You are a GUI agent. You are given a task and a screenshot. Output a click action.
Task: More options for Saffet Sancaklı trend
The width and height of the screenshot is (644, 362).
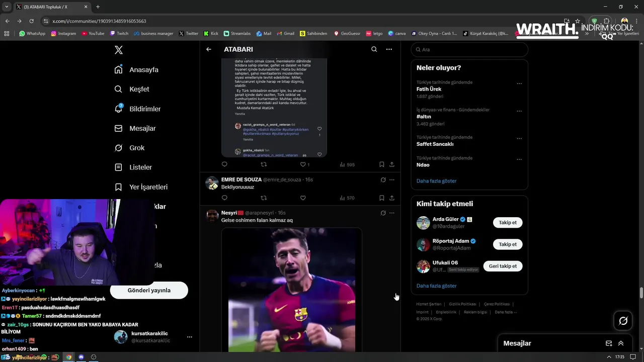click(x=519, y=139)
